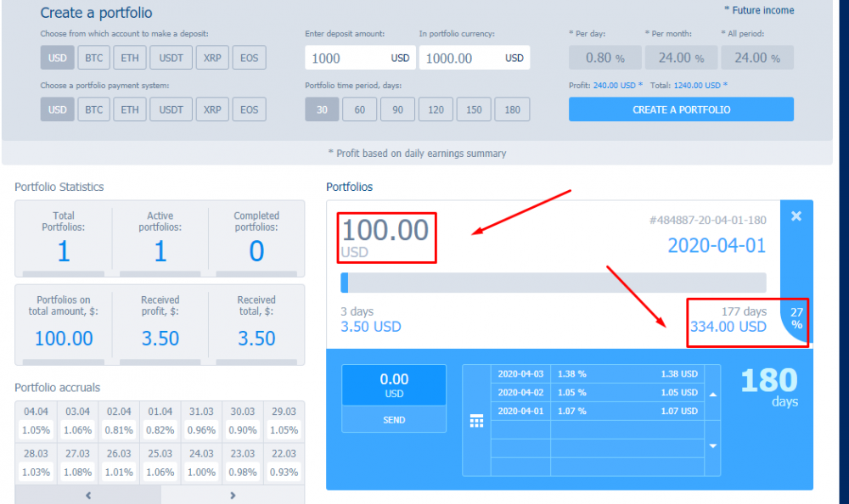The height and width of the screenshot is (504, 849).
Task: Click the SEND button
Action: (394, 420)
